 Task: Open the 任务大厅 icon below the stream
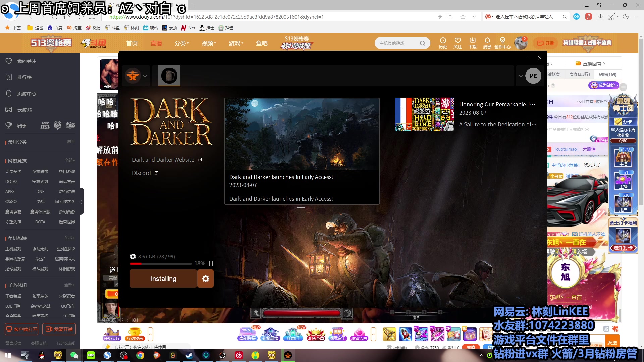click(112, 334)
